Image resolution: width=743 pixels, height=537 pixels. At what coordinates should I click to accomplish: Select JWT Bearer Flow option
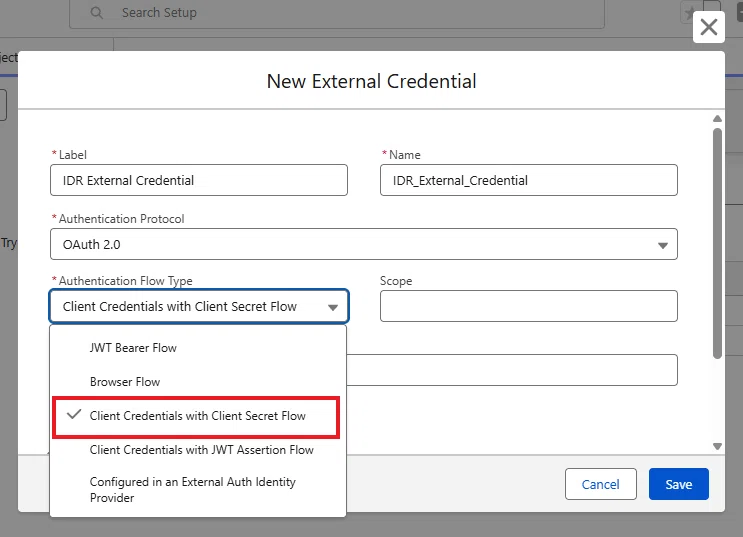pos(198,348)
